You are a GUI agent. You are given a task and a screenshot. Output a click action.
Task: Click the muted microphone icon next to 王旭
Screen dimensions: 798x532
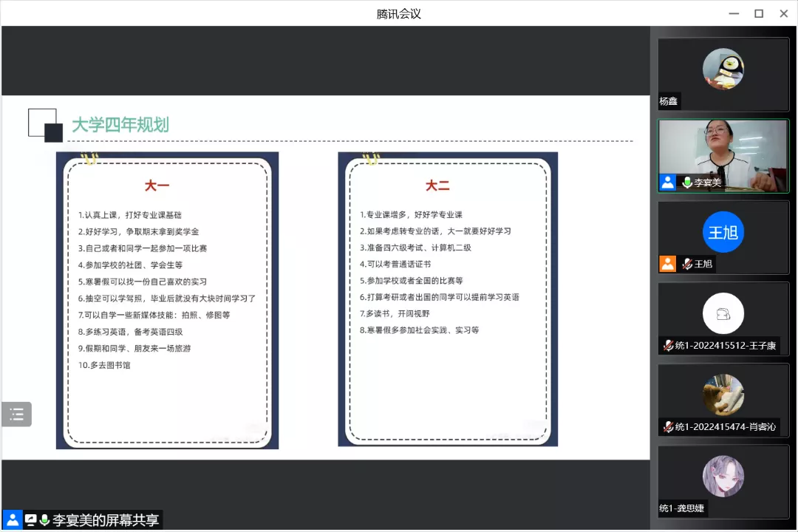[x=686, y=264]
